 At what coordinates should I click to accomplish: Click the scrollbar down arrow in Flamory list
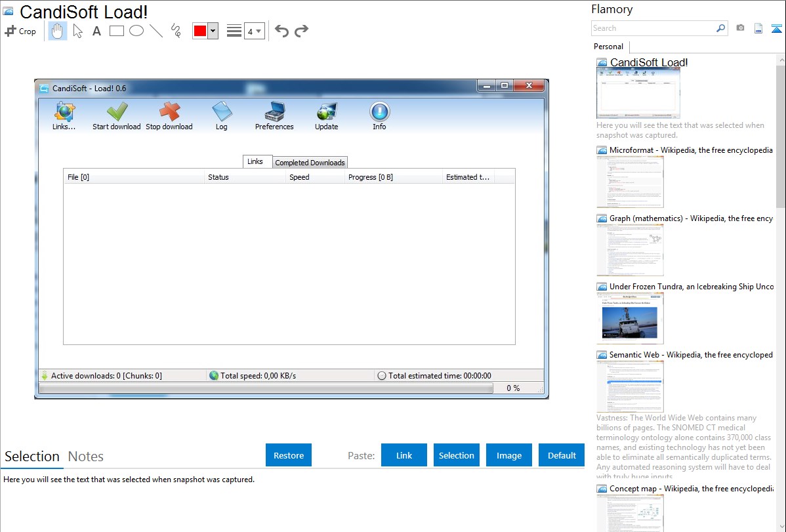(x=781, y=527)
